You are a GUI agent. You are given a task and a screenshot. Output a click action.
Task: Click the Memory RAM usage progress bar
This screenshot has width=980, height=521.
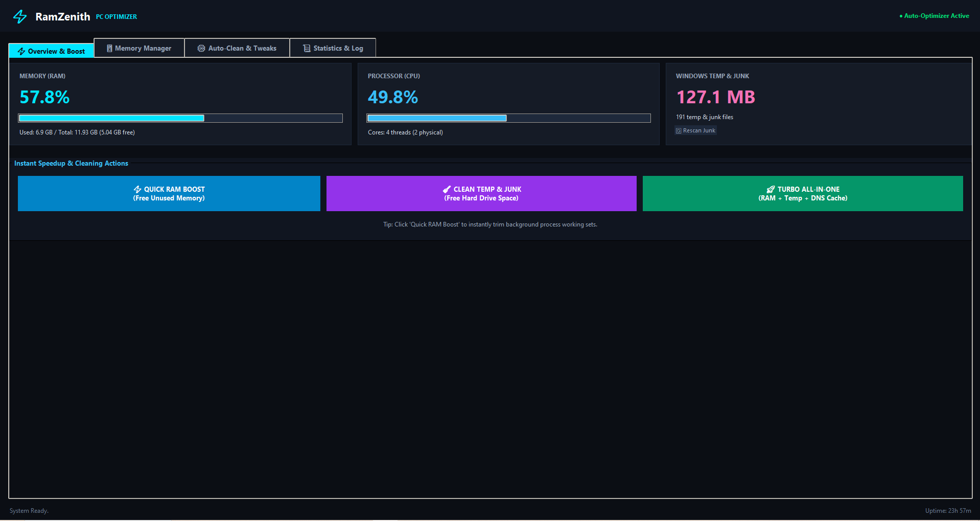pyautogui.click(x=180, y=118)
